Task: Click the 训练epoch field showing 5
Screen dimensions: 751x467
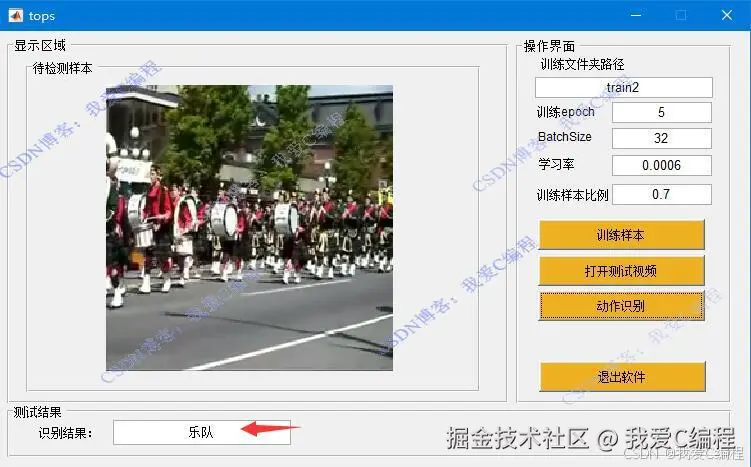Action: coord(661,113)
